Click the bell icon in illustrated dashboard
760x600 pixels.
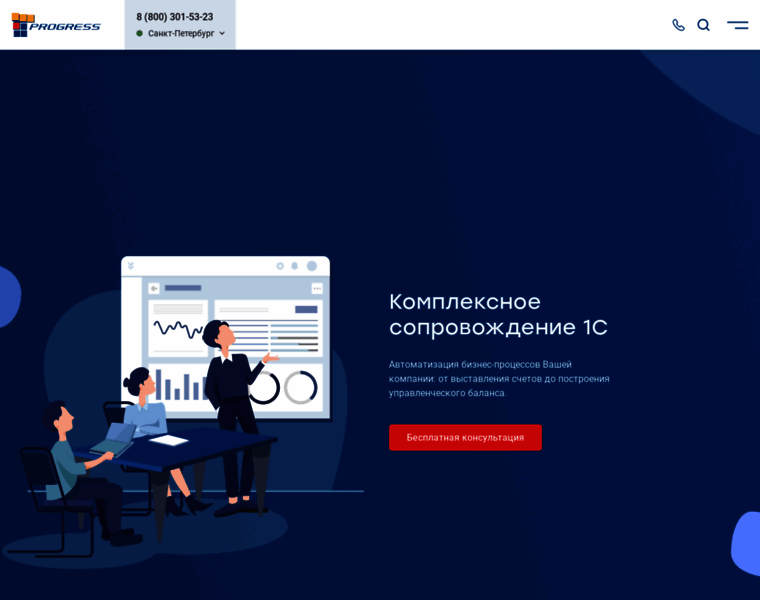294,266
